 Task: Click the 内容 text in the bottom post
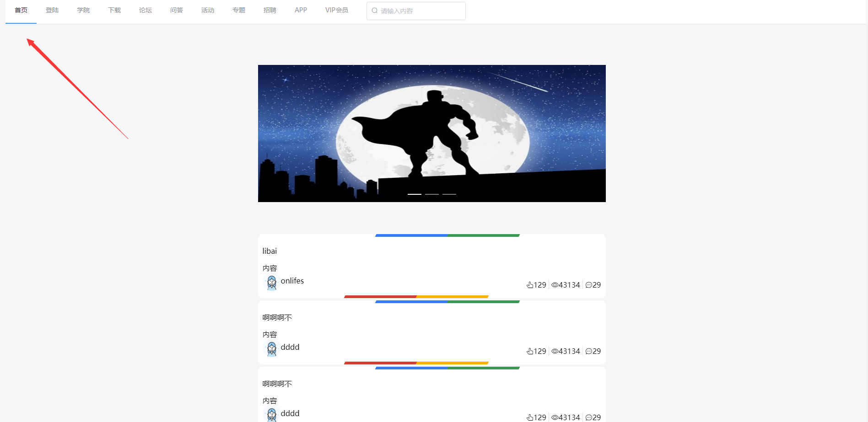coord(270,401)
